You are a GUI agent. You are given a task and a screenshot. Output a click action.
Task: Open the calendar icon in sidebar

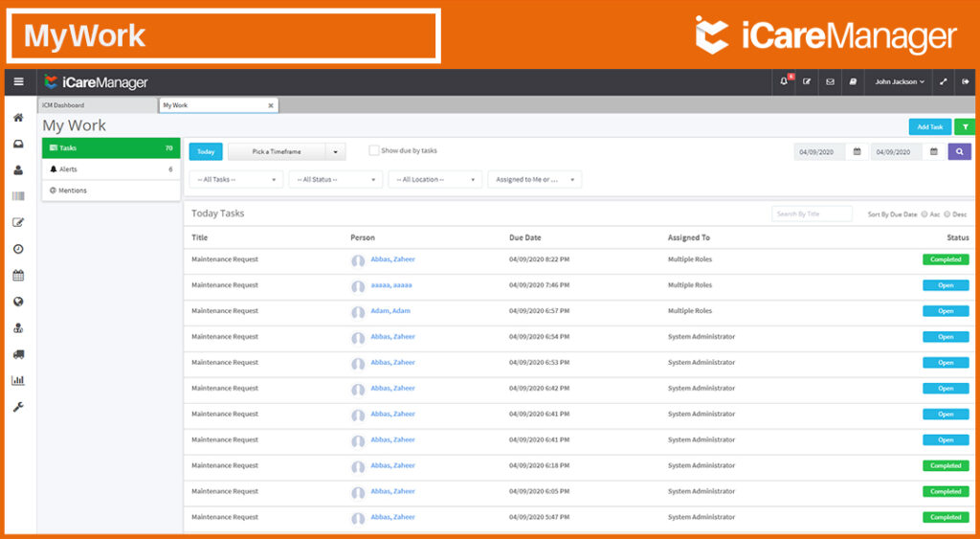click(x=19, y=275)
